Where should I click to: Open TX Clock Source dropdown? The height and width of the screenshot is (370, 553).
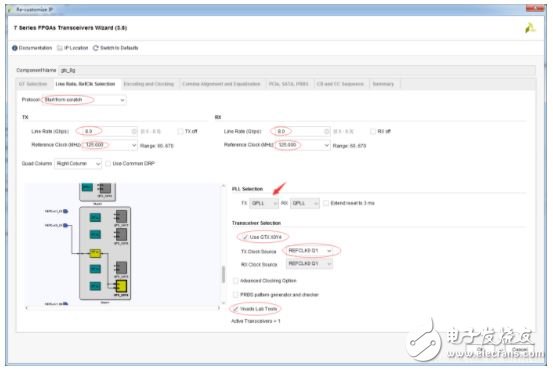click(309, 251)
